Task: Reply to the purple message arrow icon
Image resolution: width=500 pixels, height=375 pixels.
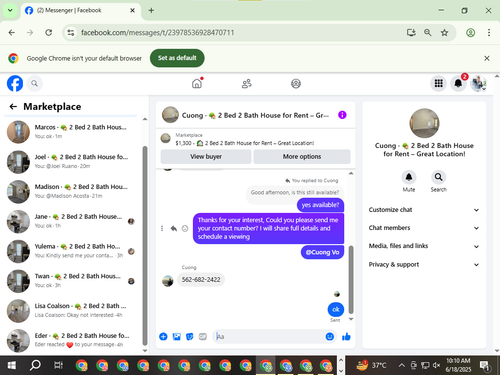Action: point(174,229)
